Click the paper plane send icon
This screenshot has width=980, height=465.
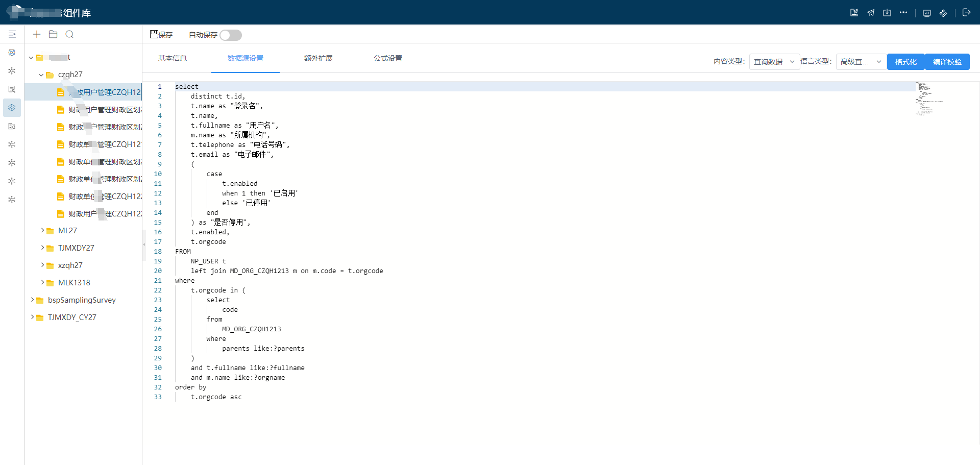(871, 13)
